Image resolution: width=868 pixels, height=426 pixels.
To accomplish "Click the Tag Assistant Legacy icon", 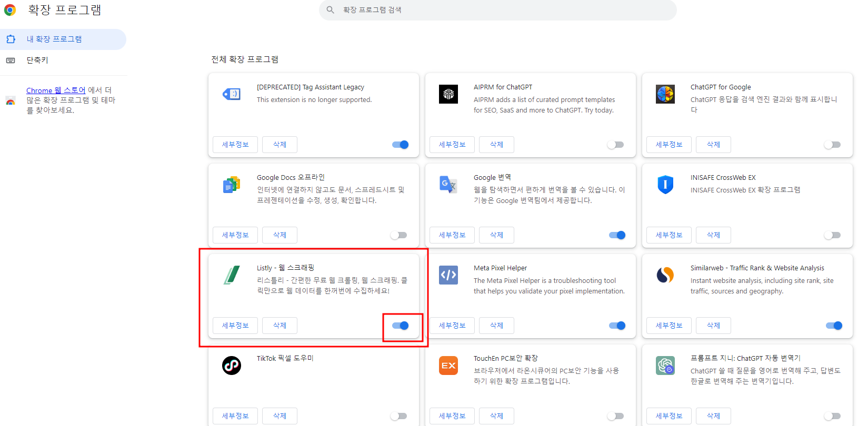I will [232, 94].
